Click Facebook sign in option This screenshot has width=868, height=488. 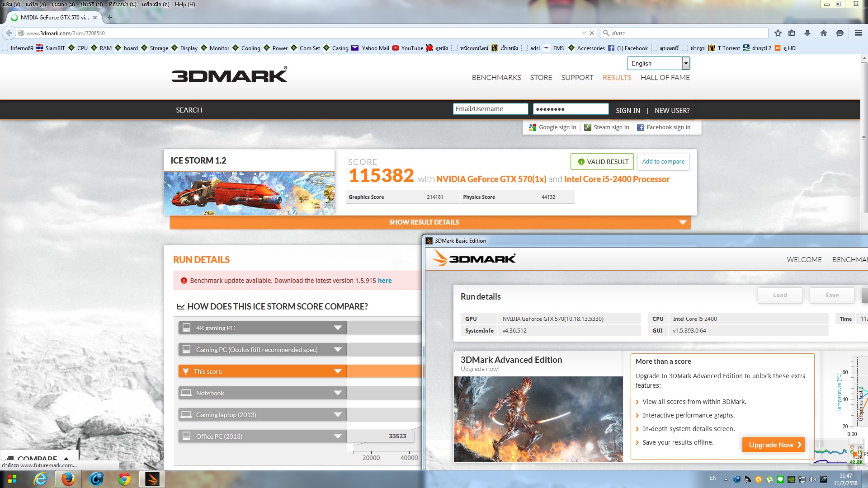click(664, 127)
